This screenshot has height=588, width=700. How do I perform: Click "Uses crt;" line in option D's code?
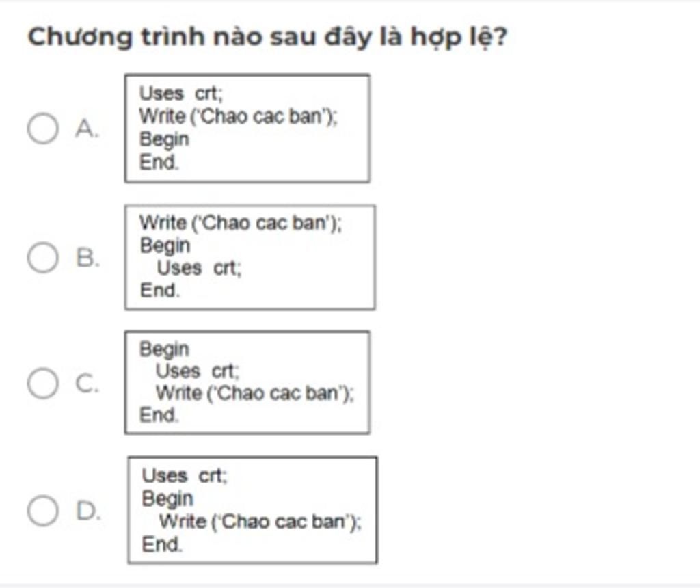coord(185,476)
